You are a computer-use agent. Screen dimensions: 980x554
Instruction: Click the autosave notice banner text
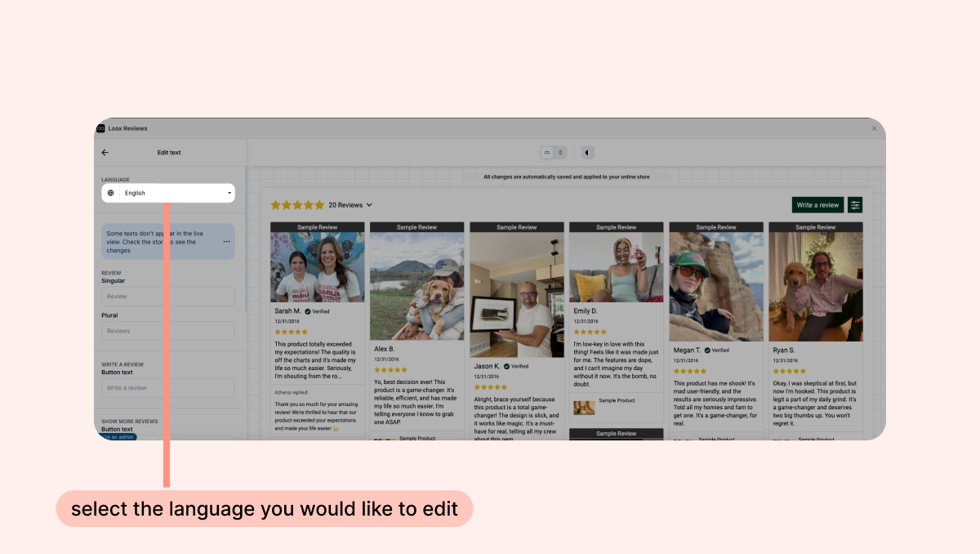coord(567,176)
